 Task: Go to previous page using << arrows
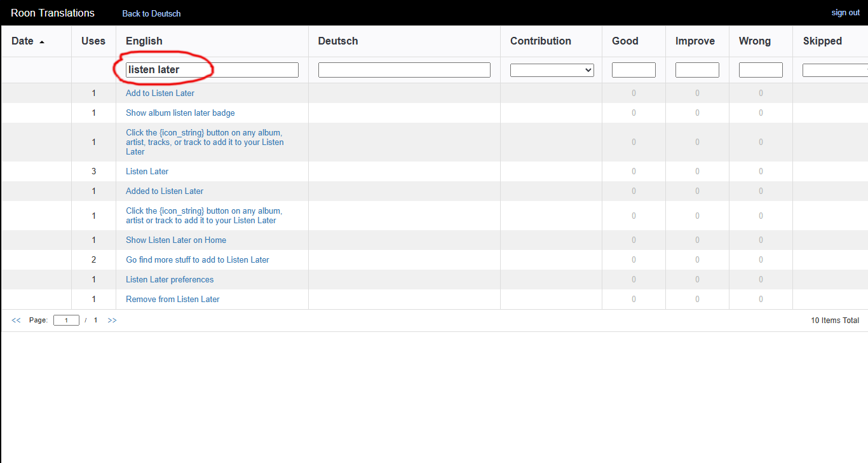click(x=16, y=321)
